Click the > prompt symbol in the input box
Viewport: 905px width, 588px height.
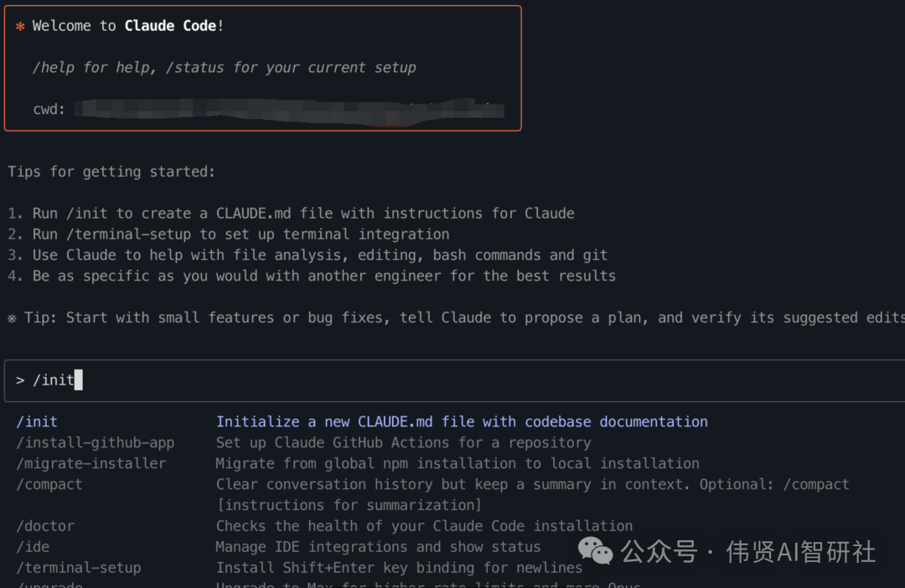click(x=20, y=380)
